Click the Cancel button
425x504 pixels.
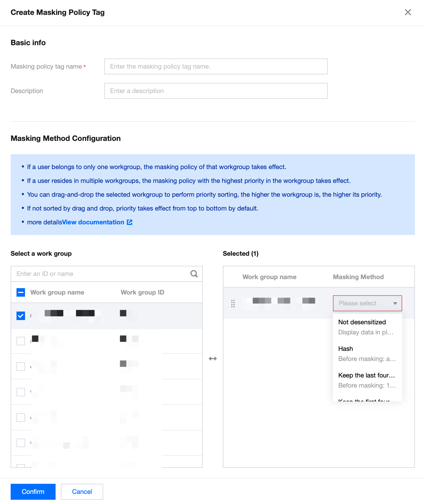click(x=82, y=492)
